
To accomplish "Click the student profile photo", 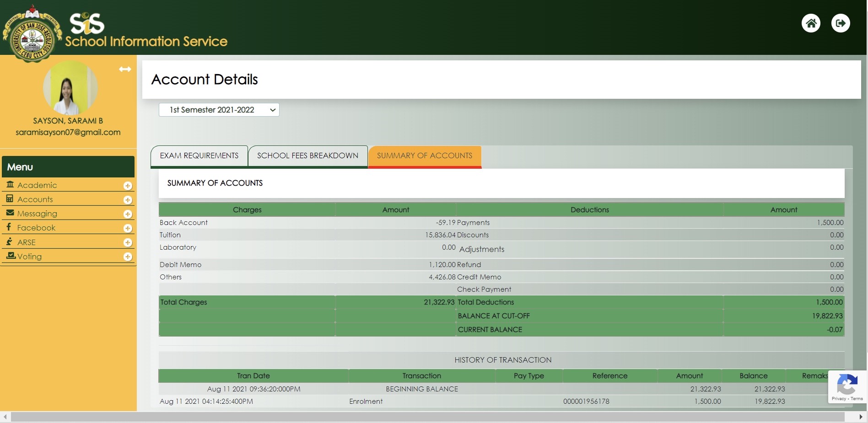I will [70, 88].
